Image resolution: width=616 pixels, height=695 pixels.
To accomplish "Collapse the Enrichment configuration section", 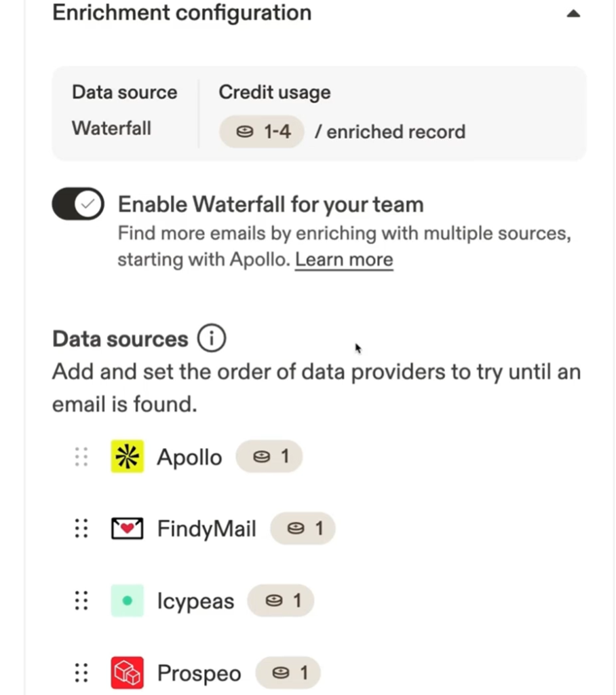I will pyautogui.click(x=573, y=13).
